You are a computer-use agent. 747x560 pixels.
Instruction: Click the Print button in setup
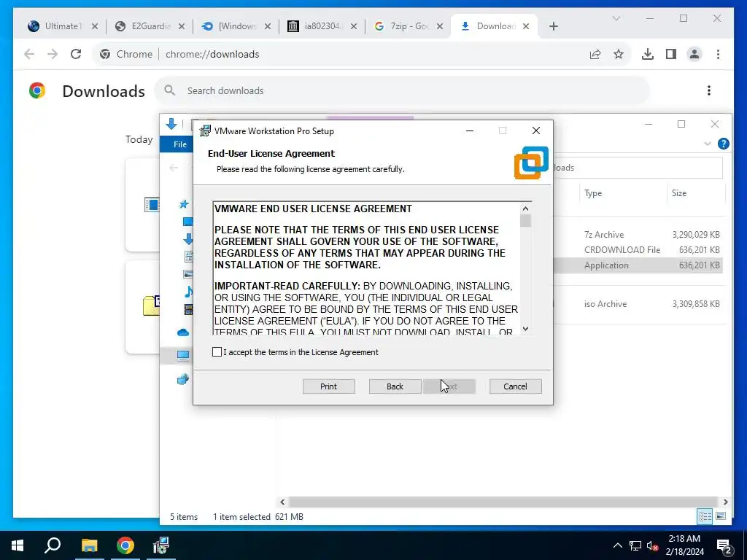click(329, 386)
